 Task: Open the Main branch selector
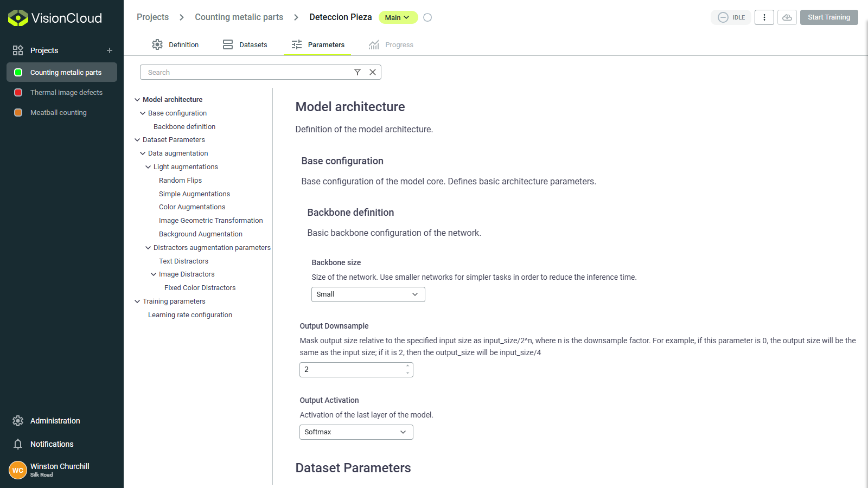coord(398,17)
